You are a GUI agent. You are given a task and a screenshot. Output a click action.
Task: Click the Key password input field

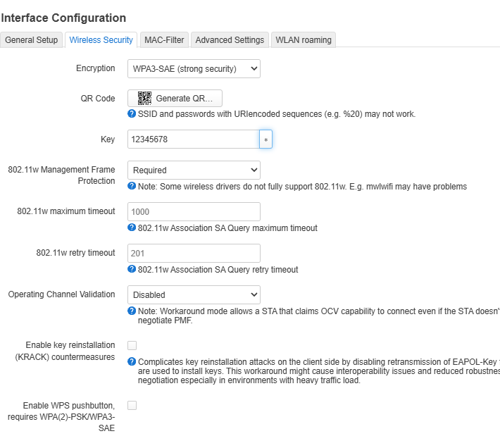pos(193,139)
